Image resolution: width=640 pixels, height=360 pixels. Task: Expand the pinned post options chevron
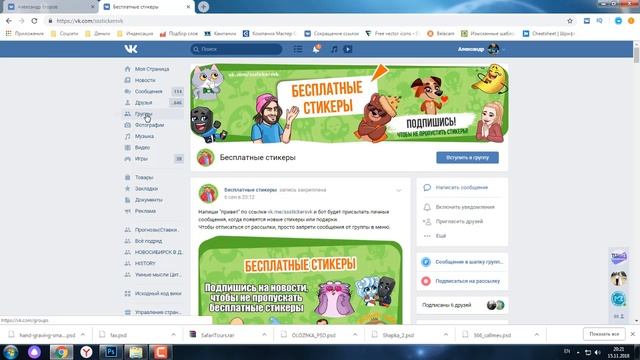point(399,190)
